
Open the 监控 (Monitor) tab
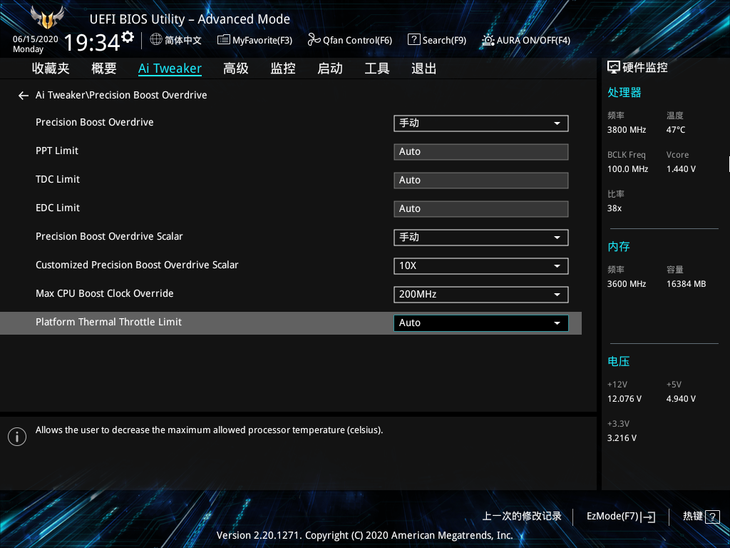(283, 69)
